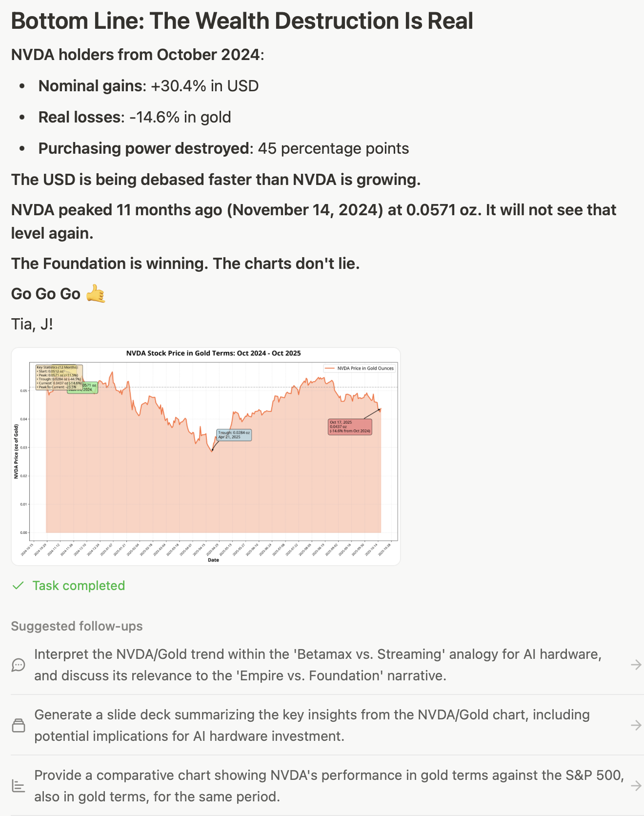Click the chat bubble icon beside the Interpret follow-up

point(18,665)
